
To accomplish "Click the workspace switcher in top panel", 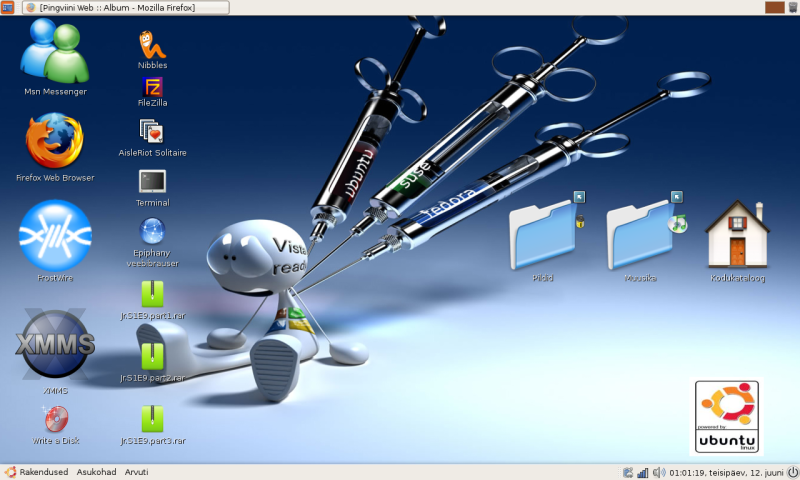I will [774, 7].
